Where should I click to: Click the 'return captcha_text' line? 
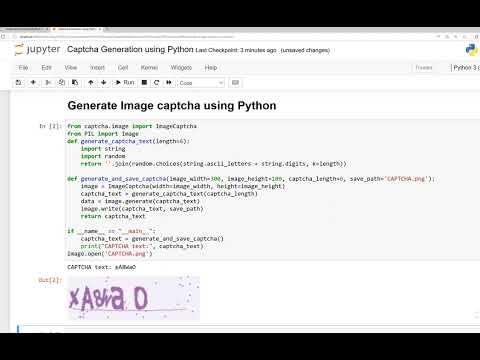pos(113,216)
